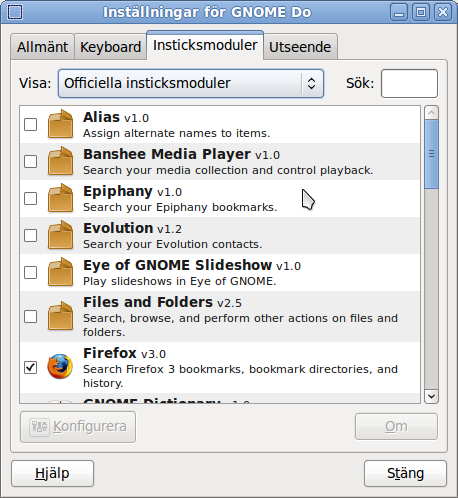Select the Firefox v3.0 plugin title
The width and height of the screenshot is (458, 498).
[x=124, y=353]
